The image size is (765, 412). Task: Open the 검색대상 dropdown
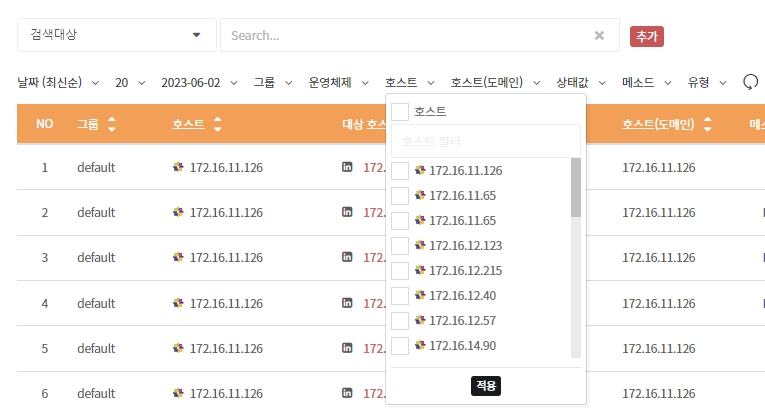point(116,35)
